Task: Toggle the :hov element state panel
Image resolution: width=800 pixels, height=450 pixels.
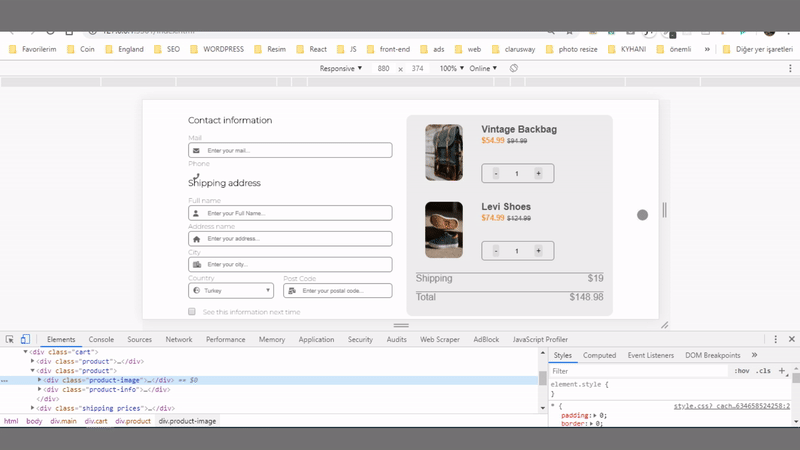Action: tap(741, 371)
